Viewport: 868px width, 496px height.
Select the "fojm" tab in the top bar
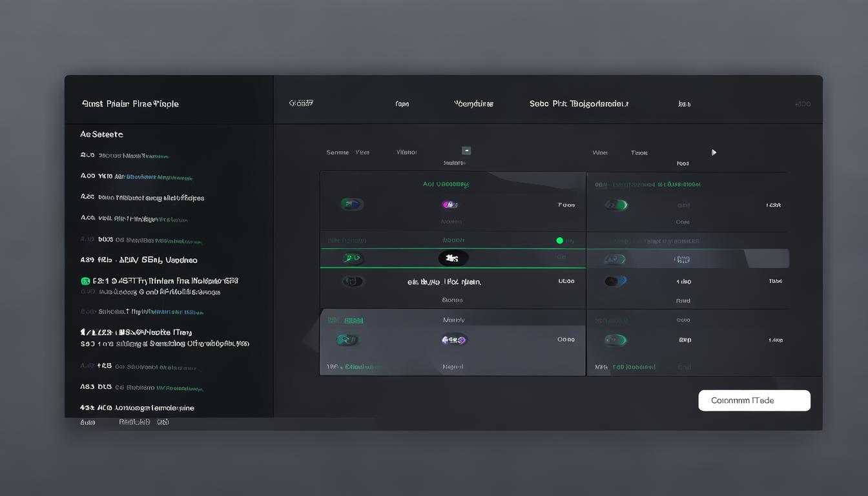[x=402, y=104]
